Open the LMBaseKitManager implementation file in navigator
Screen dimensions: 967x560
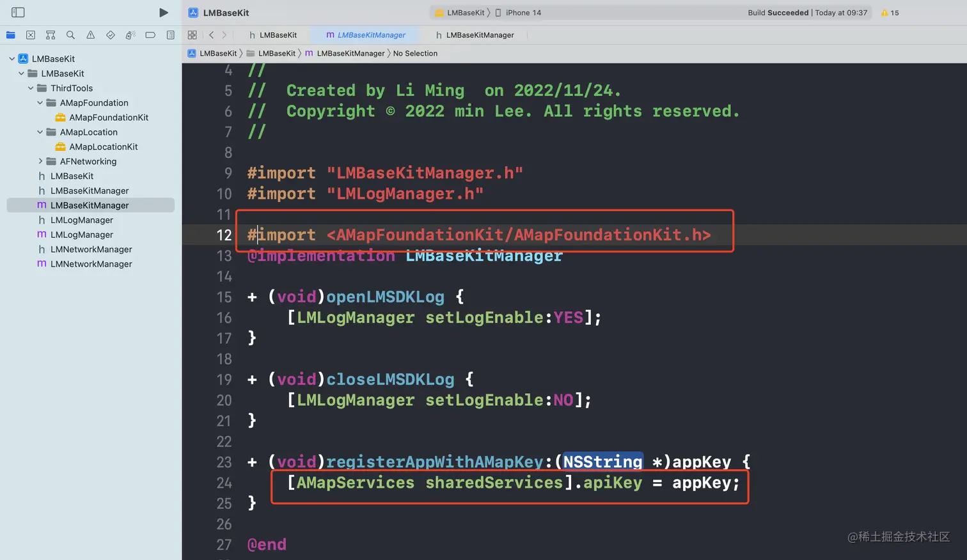pyautogui.click(x=90, y=205)
